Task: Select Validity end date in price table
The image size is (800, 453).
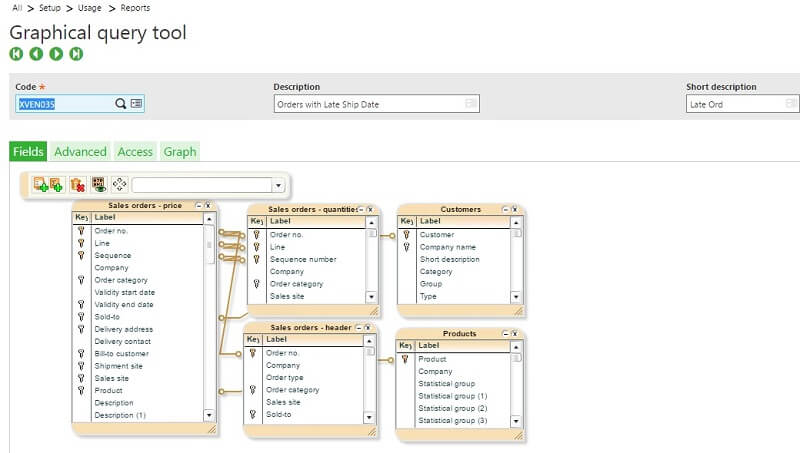Action: coord(124,305)
